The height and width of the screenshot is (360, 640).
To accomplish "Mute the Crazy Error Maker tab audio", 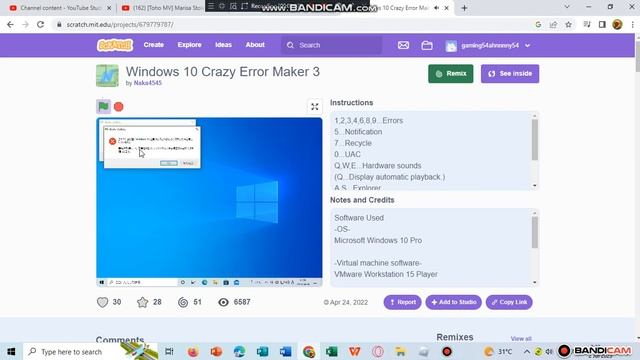I will coord(436,8).
